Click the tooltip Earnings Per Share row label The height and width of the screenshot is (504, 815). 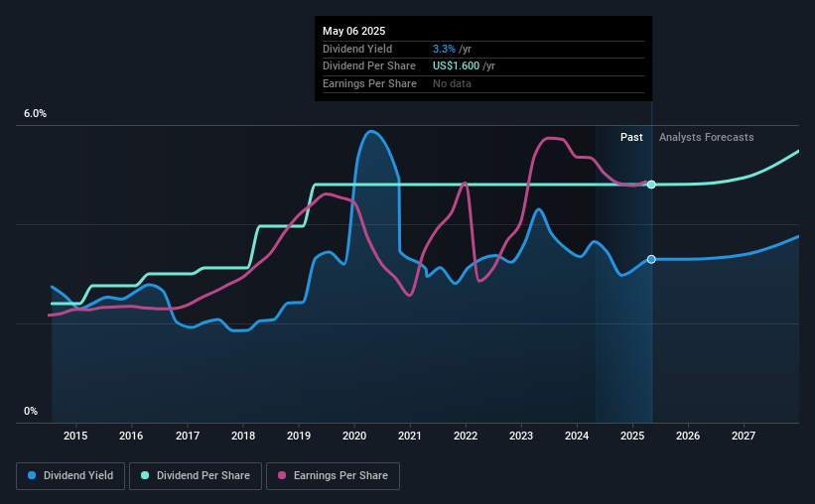[369, 83]
